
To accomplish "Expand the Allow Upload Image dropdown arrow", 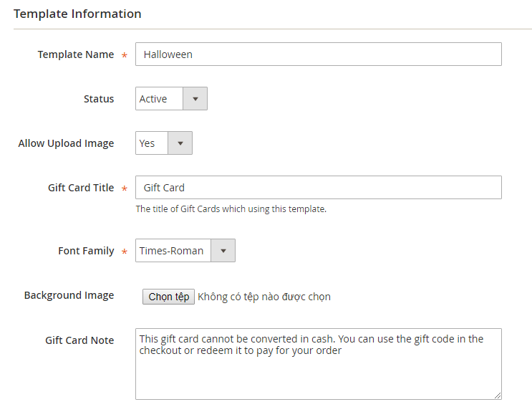I will [180, 143].
